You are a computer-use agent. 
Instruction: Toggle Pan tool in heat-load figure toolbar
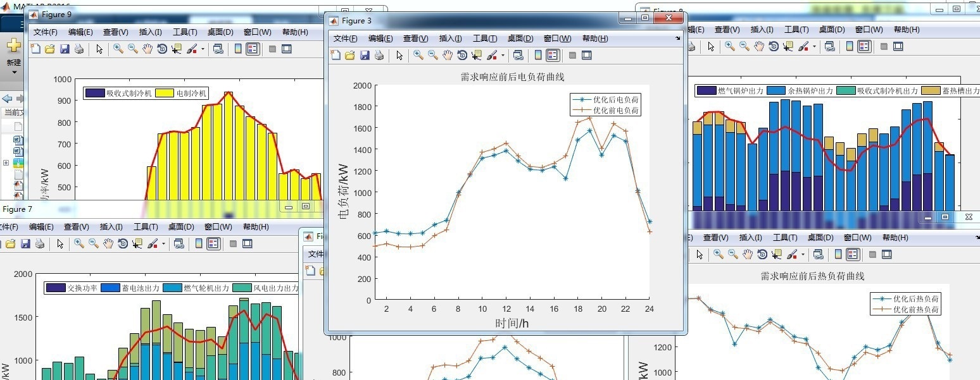click(x=748, y=254)
